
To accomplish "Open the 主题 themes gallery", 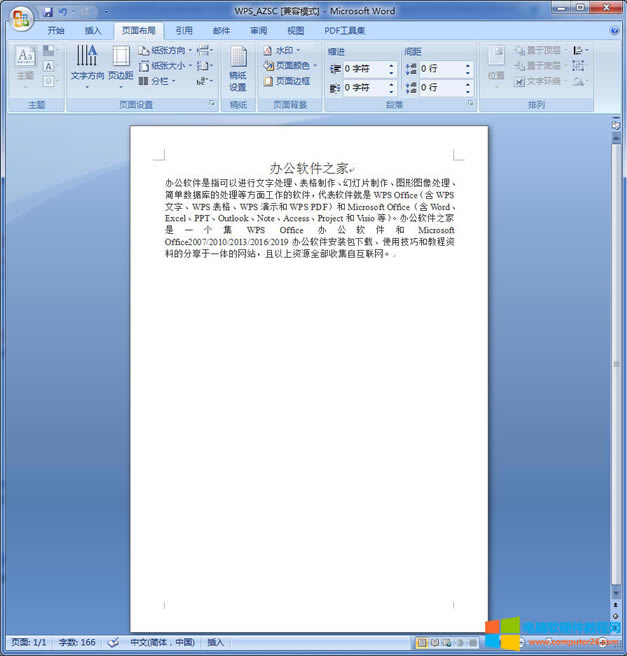I will 26,66.
